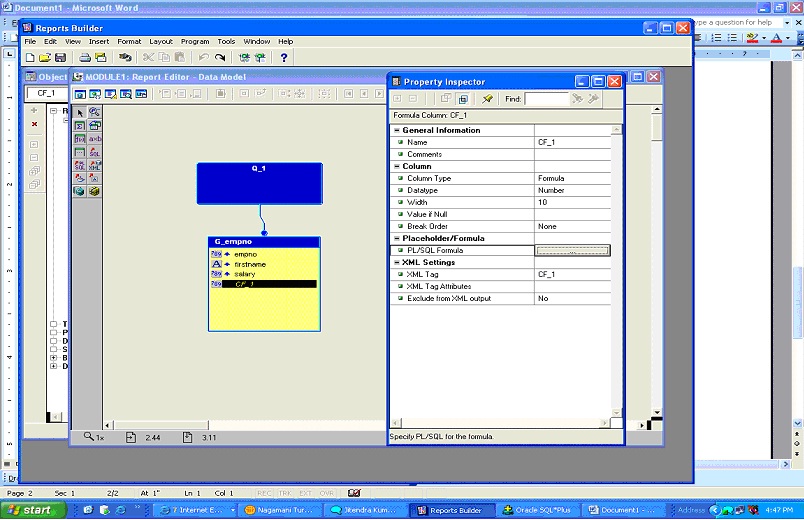
Task: Click Exclude from XML output value No
Action: pyautogui.click(x=573, y=298)
